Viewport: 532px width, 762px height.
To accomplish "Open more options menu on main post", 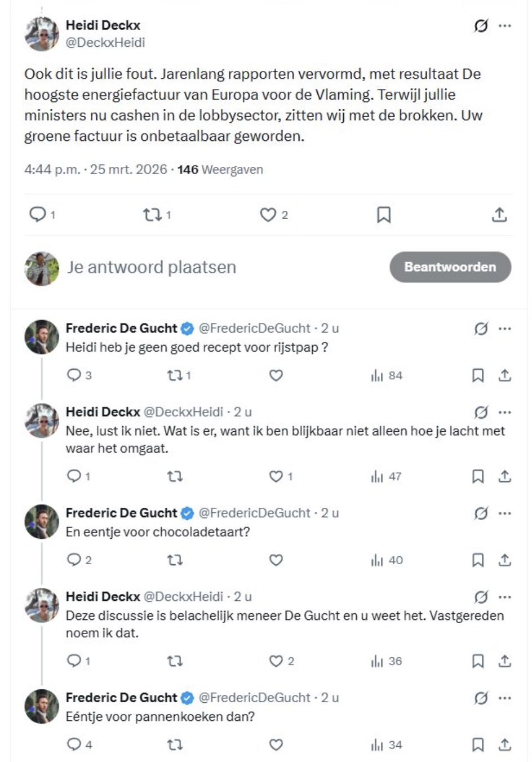I will [x=505, y=25].
